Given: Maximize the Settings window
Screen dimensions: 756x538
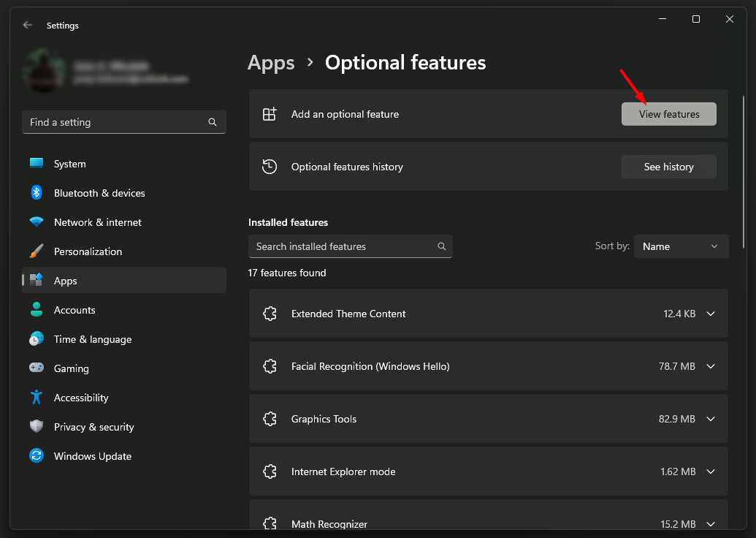Looking at the screenshot, I should [x=695, y=19].
